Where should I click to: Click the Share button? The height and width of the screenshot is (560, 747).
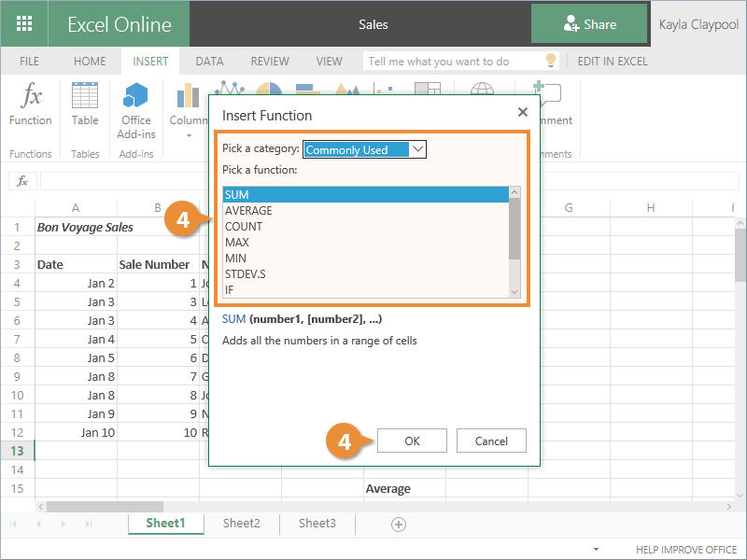(x=589, y=24)
